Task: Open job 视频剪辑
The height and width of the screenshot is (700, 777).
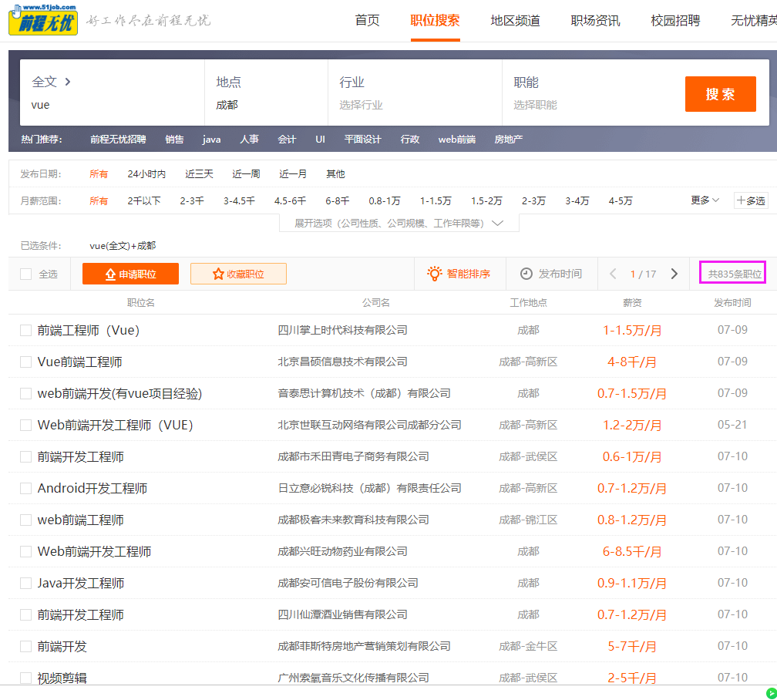Action: coord(62,678)
